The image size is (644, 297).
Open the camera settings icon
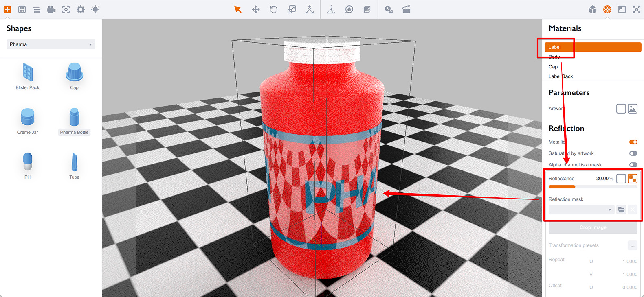(51, 9)
